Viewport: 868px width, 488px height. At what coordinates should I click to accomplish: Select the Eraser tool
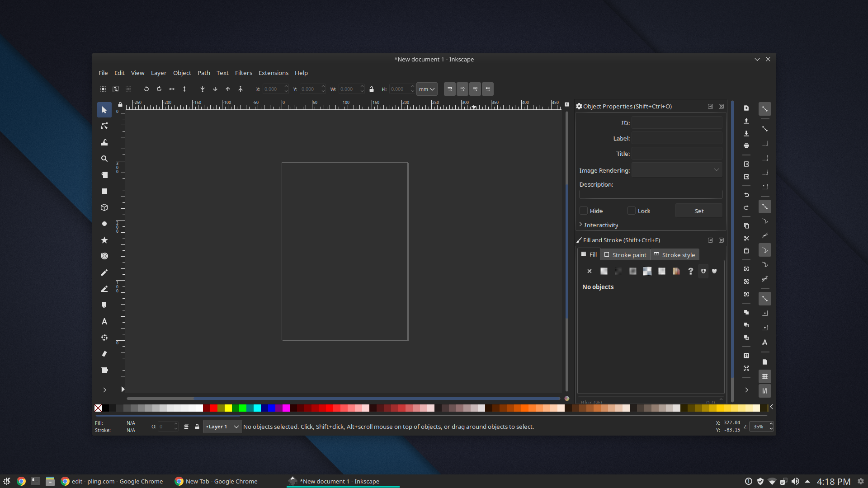pyautogui.click(x=104, y=354)
